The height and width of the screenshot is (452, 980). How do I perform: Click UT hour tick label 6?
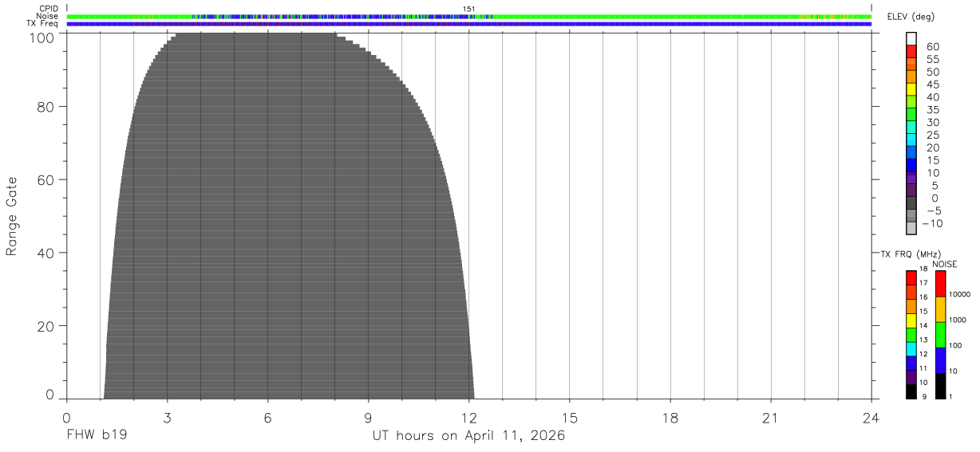tap(267, 419)
